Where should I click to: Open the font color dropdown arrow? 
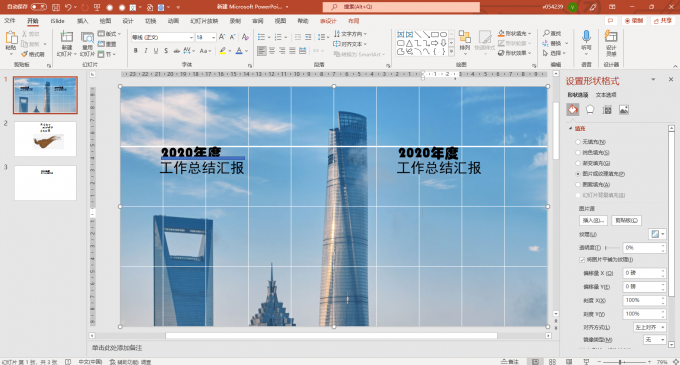point(247,51)
